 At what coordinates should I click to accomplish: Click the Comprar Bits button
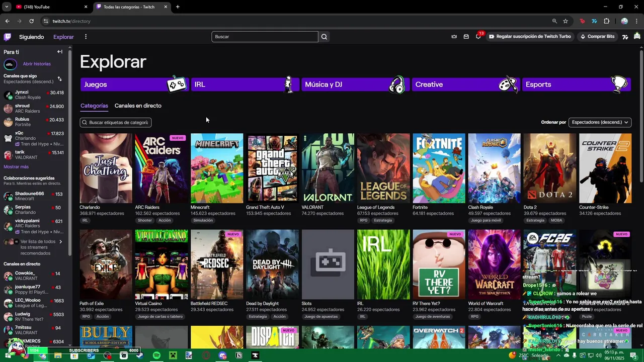tap(597, 37)
